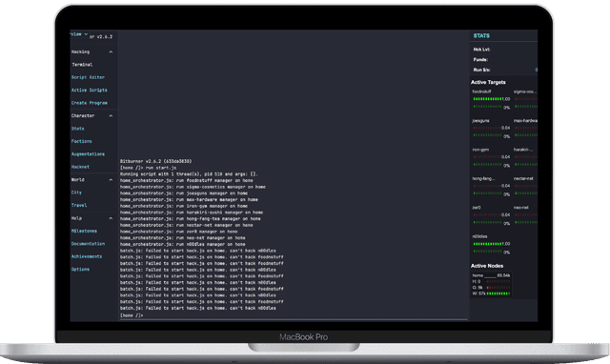Click the run hong-fang-tea manager log line
The height and width of the screenshot is (364, 610).
point(191,219)
